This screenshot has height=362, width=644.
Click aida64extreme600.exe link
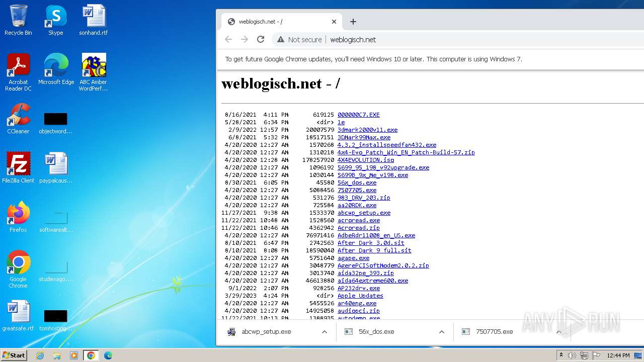(373, 281)
